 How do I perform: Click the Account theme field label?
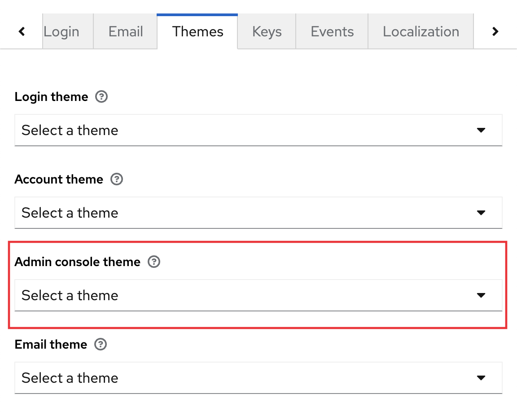[59, 179]
